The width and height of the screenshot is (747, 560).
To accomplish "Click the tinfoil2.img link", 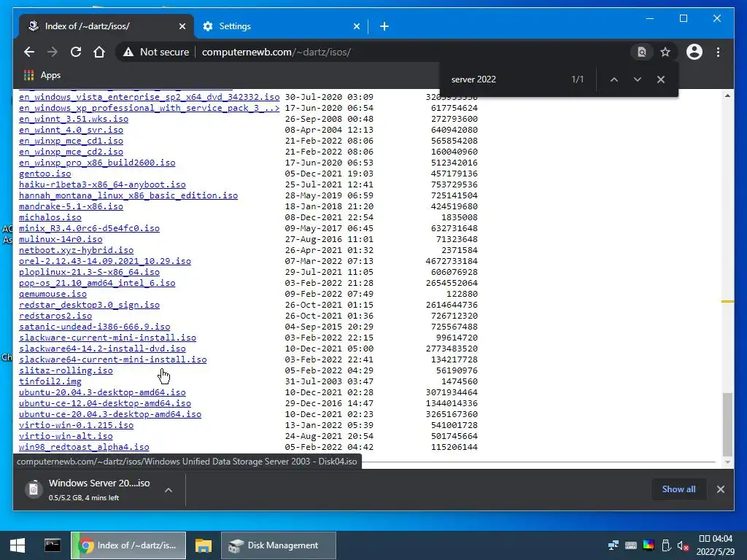I will (50, 382).
